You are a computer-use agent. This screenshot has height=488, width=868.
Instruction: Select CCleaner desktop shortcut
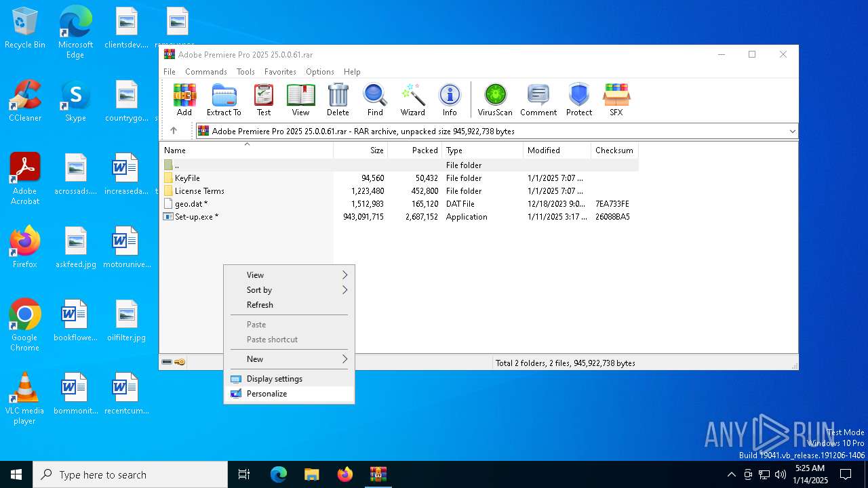click(x=25, y=102)
